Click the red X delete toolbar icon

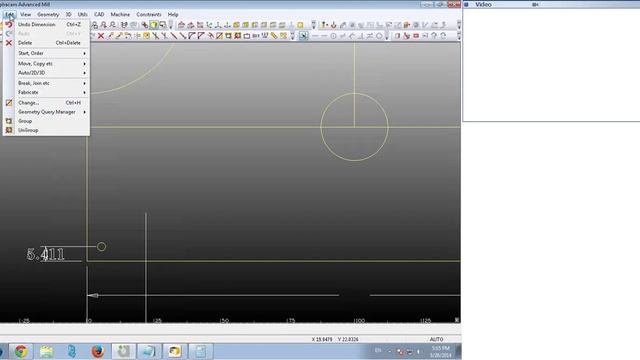101,36
